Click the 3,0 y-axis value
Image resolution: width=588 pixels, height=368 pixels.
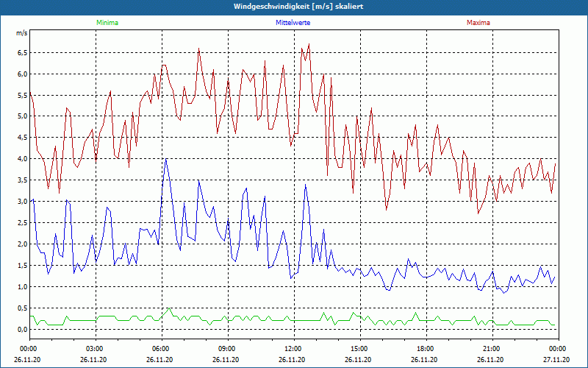[x=23, y=201]
